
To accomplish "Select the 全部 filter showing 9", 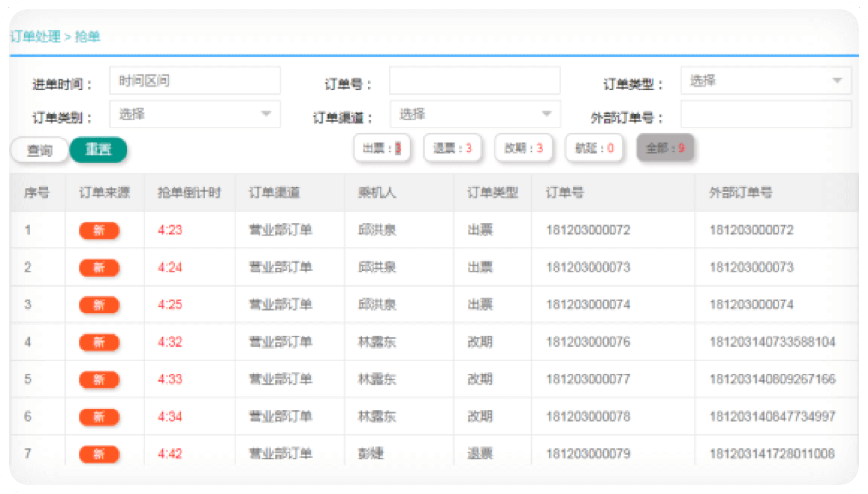I will pyautogui.click(x=665, y=148).
